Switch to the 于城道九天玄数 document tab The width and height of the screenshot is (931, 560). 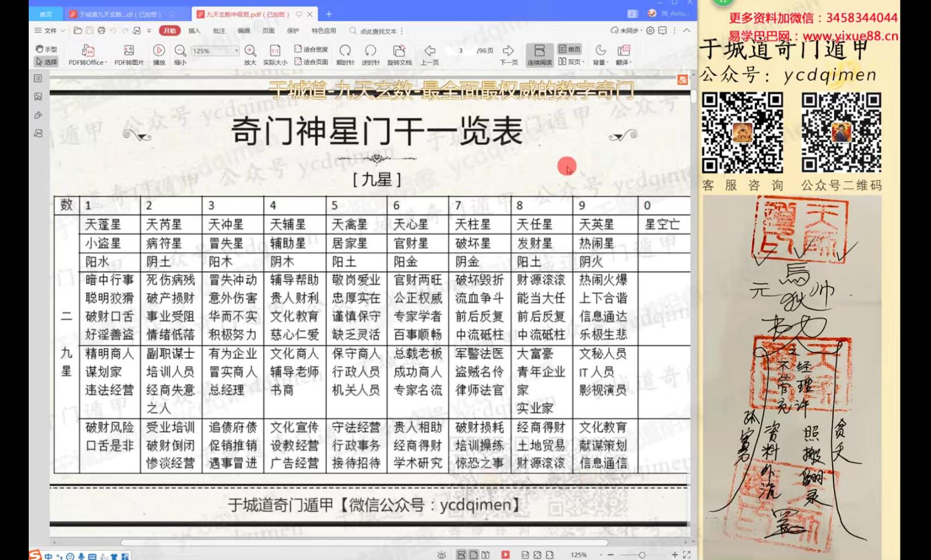pyautogui.click(x=121, y=14)
